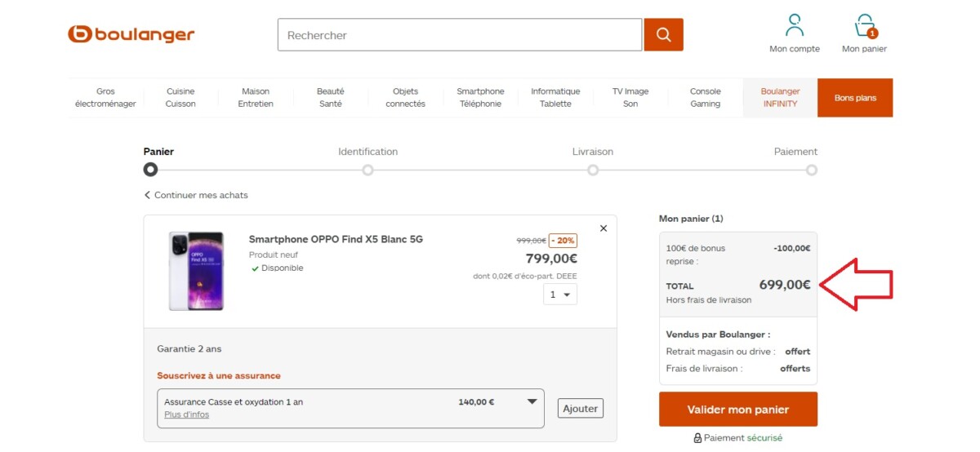Open the Beauté Santé menu
The height and width of the screenshot is (452, 980).
(x=331, y=98)
